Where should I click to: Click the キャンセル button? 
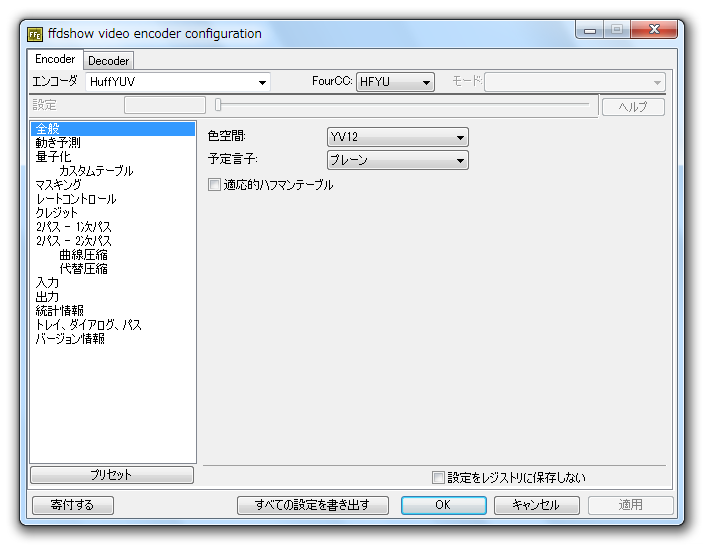pyautogui.click(x=536, y=505)
